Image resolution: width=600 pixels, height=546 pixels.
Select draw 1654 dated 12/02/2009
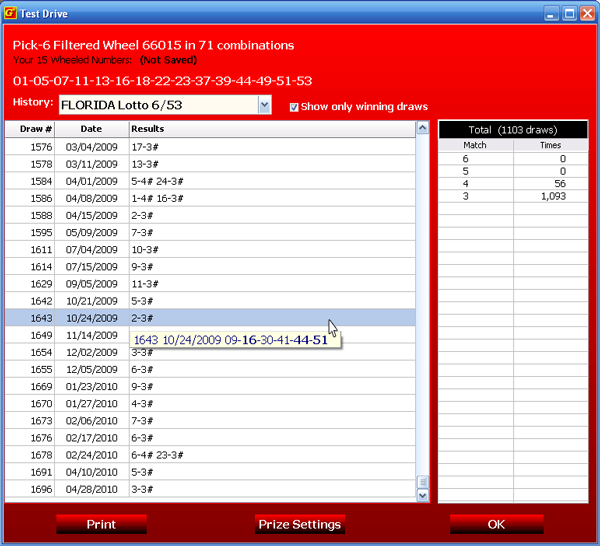pyautogui.click(x=210, y=352)
